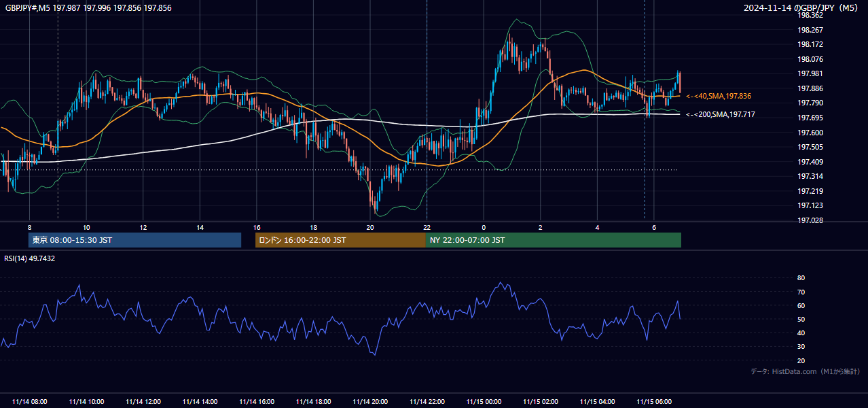The width and height of the screenshot is (868, 408).
Task: Click the bottom time label 11/14 10:00
Action: point(86,402)
